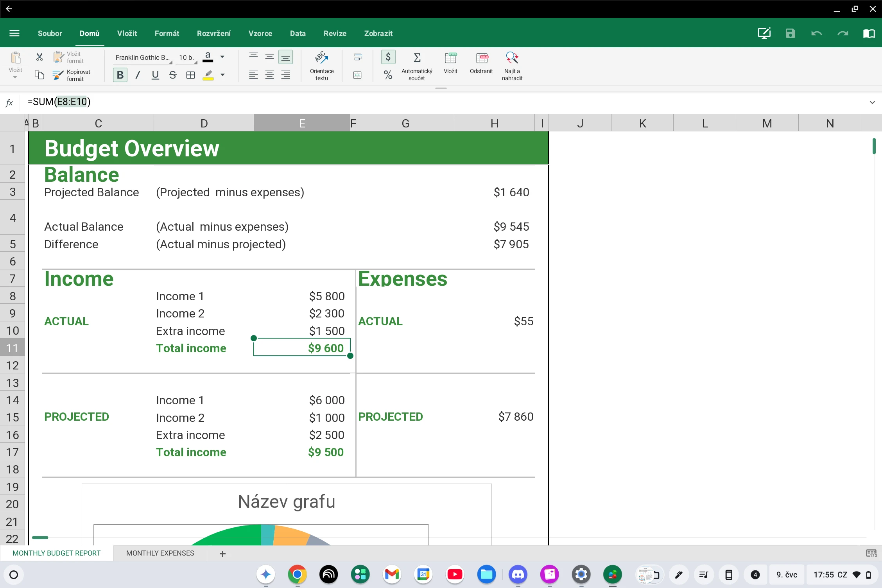Open Discord from the shelf
This screenshot has height=588, width=882.
(518, 575)
